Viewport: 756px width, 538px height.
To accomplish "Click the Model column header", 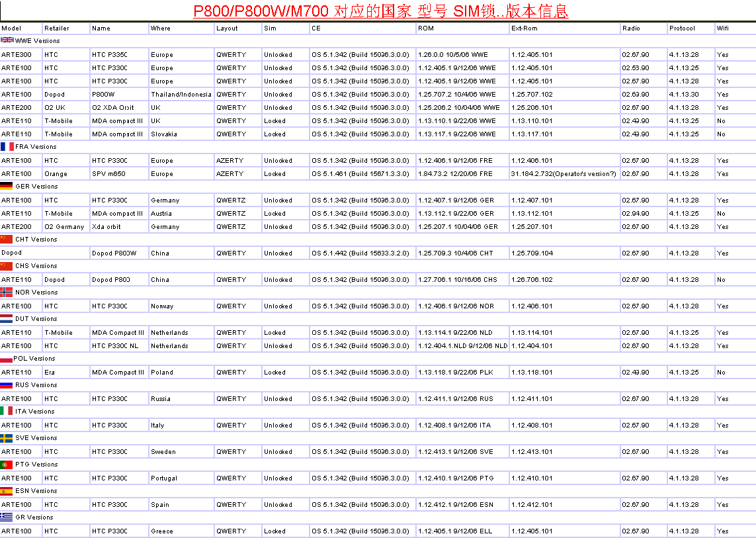I will [11, 28].
